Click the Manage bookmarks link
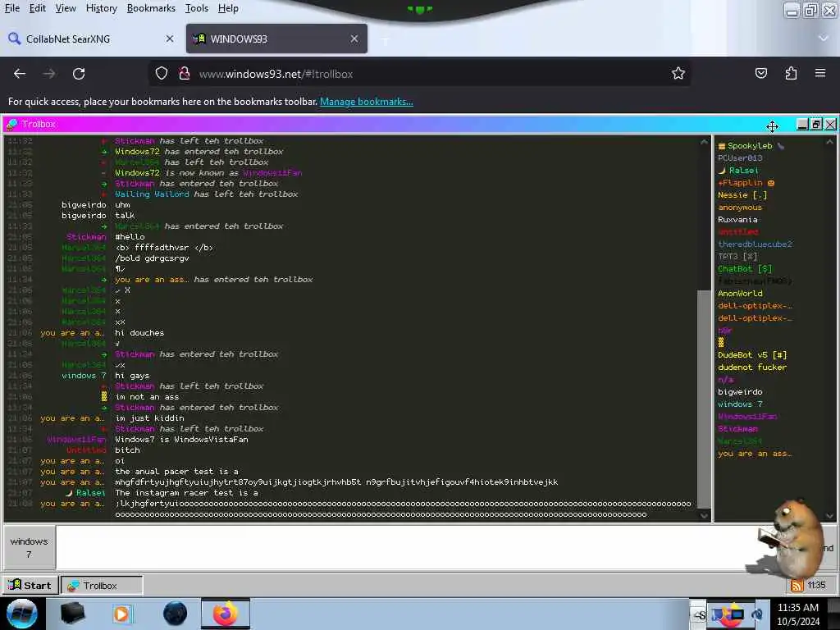Image resolution: width=840 pixels, height=630 pixels. (x=367, y=101)
